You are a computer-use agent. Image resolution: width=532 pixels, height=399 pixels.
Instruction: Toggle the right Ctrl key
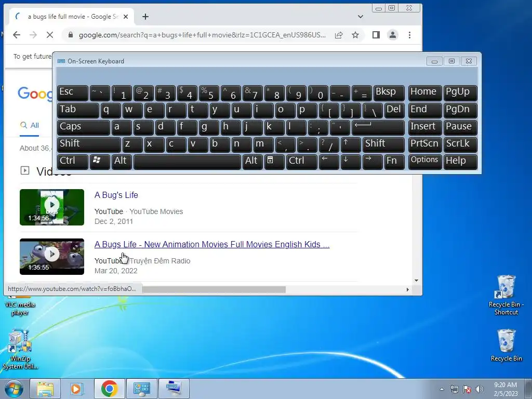(302, 162)
